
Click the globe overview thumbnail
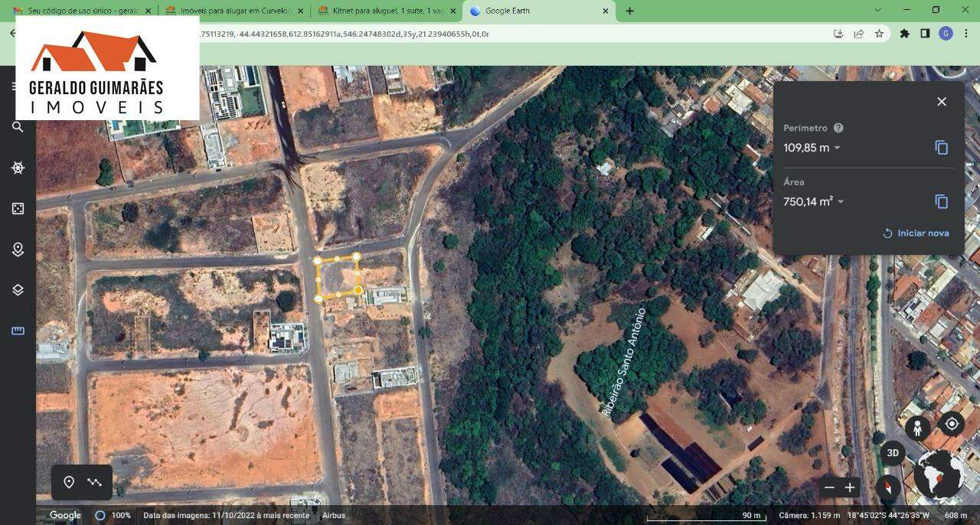point(939,474)
